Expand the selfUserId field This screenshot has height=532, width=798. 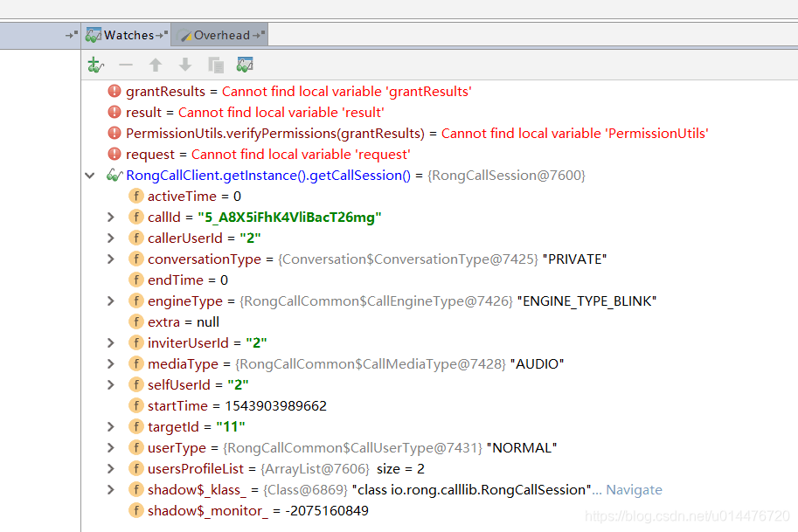(x=111, y=385)
